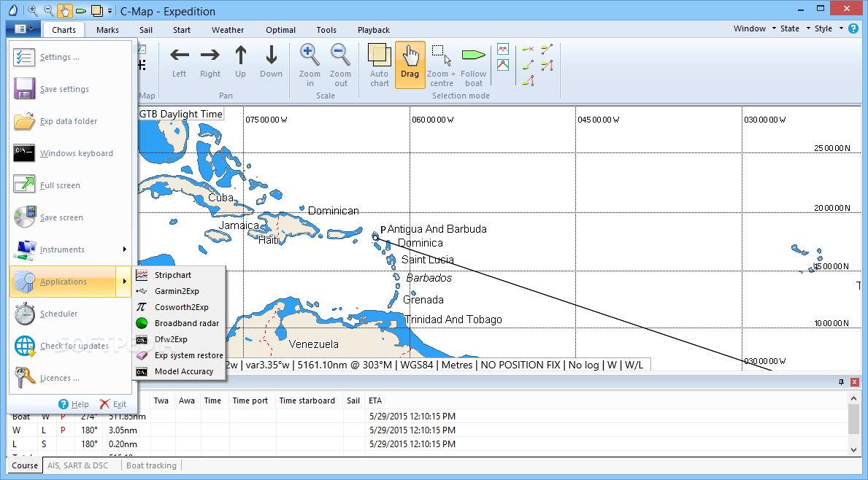Toggle Follow boat mode
Viewport: 868px width, 480px height.
473,65
